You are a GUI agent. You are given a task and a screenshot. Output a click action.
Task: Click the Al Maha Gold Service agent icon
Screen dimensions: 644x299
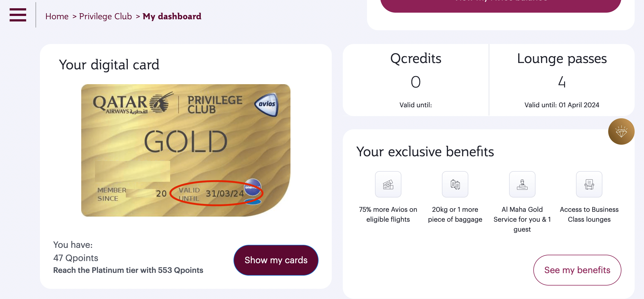(522, 184)
